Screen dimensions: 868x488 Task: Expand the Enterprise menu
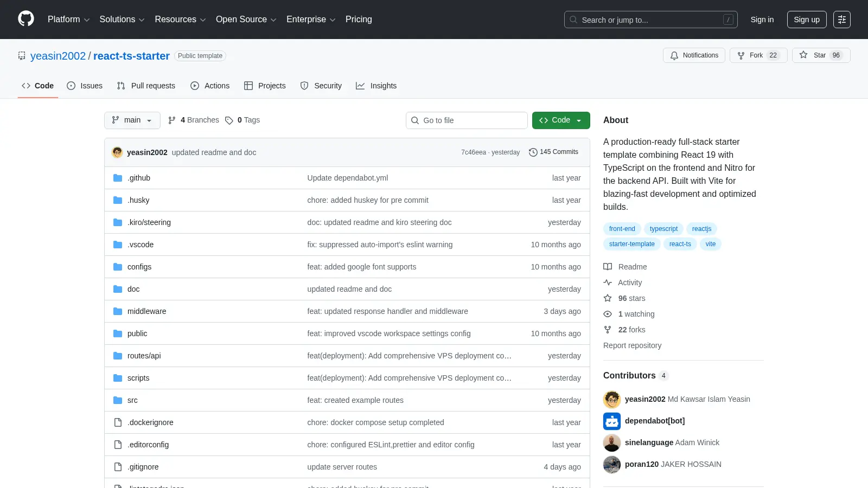click(311, 20)
